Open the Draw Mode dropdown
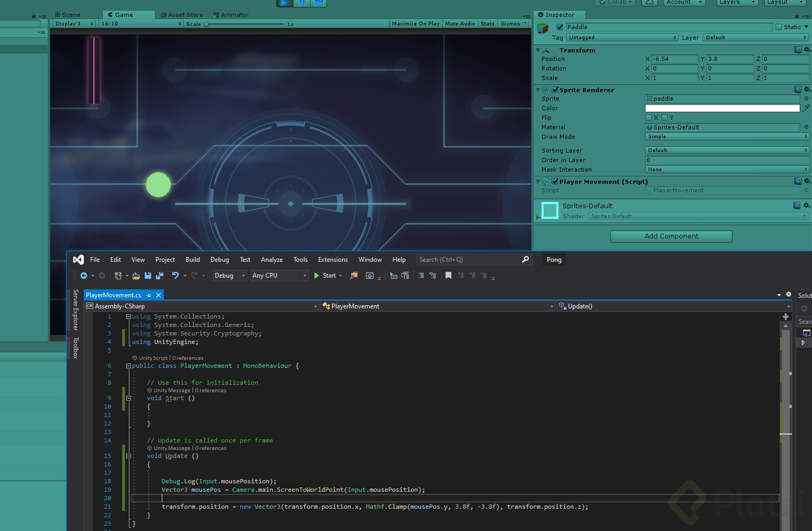This screenshot has width=812, height=531. point(727,137)
